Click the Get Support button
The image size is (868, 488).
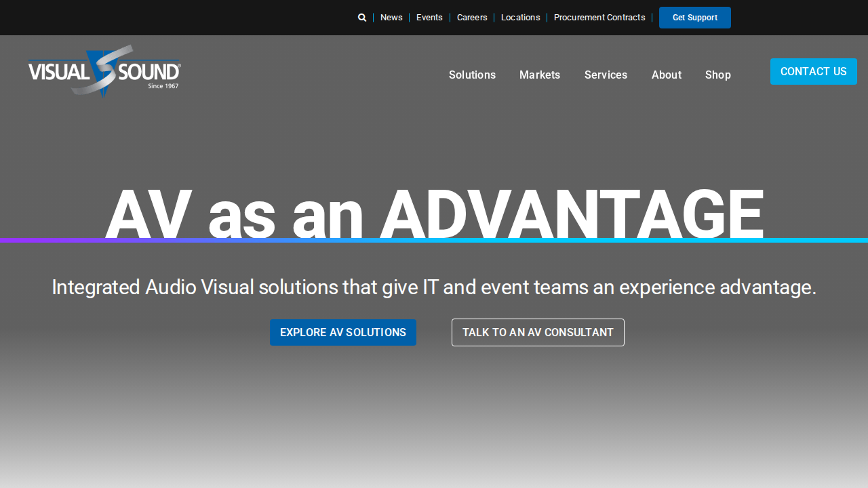695,18
